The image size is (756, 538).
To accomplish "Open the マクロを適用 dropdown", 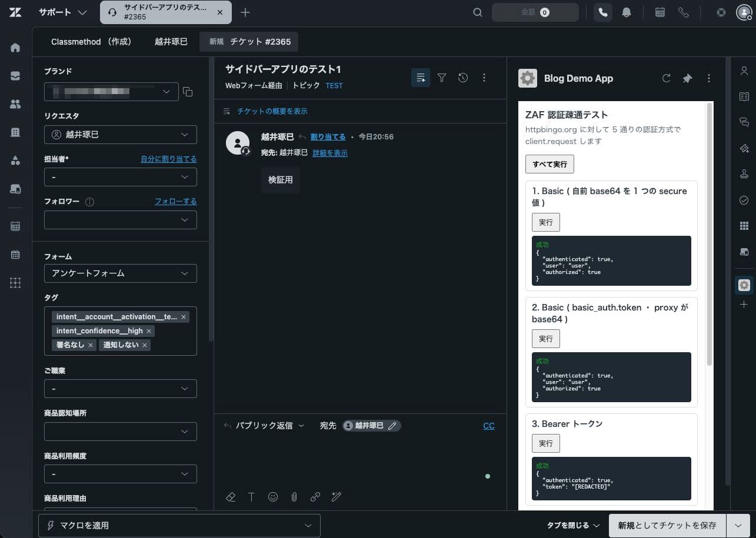I will (x=179, y=526).
